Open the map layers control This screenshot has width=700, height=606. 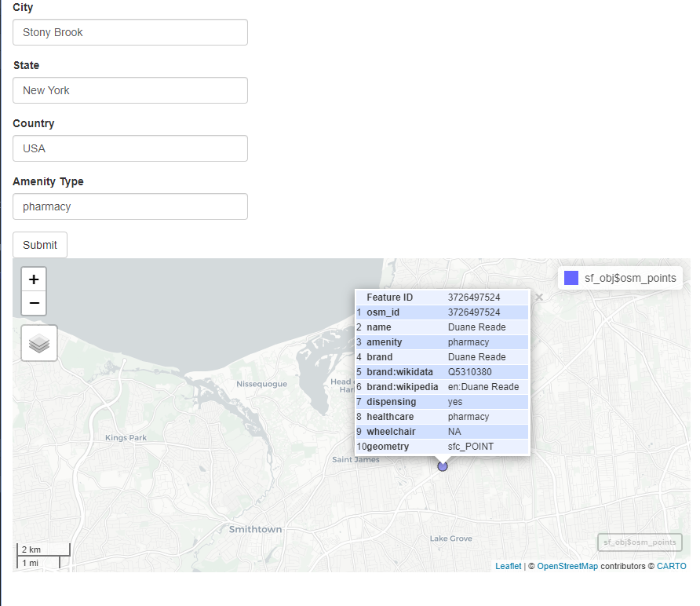point(39,343)
